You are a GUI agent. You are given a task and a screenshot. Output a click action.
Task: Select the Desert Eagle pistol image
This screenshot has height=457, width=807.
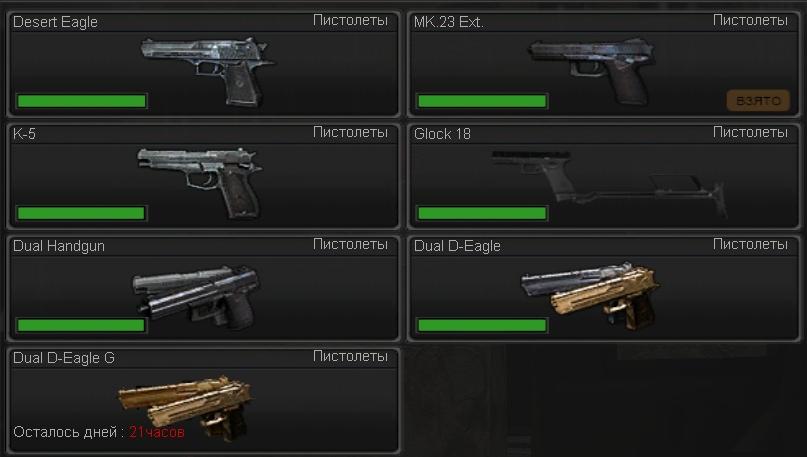pyautogui.click(x=207, y=71)
